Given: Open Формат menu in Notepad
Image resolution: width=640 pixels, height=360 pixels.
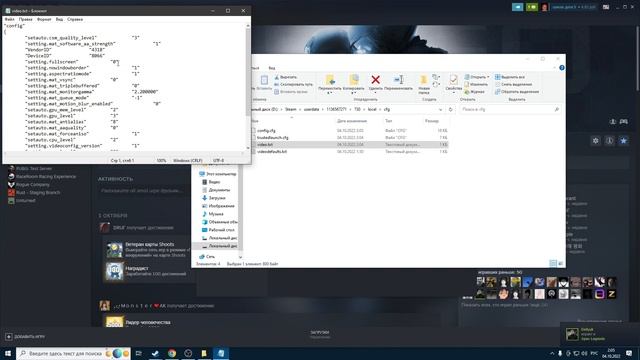Looking at the screenshot, I should click(44, 19).
